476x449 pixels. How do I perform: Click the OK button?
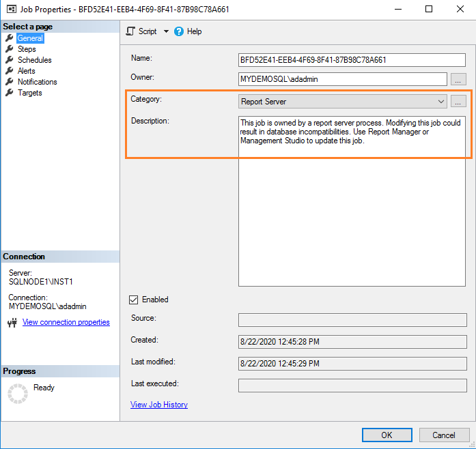(387, 435)
